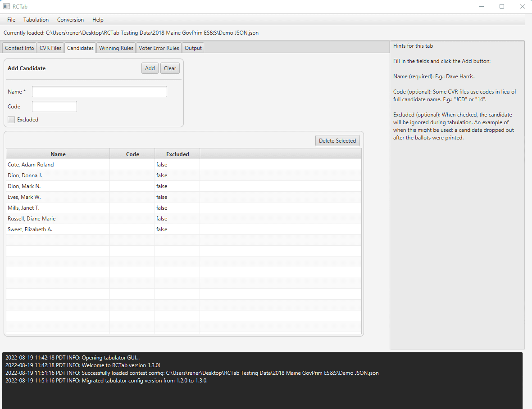
Task: Click the RCTab application icon in title bar
Action: click(6, 6)
